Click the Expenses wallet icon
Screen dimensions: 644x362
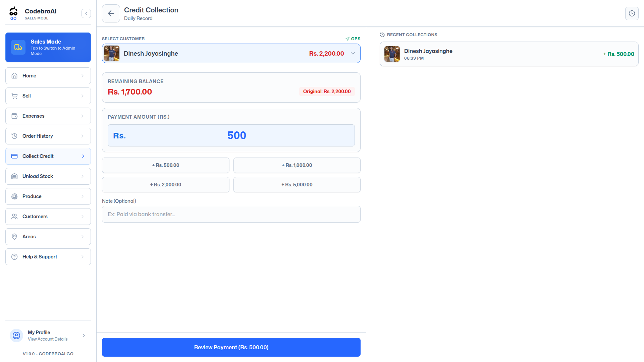tap(14, 116)
